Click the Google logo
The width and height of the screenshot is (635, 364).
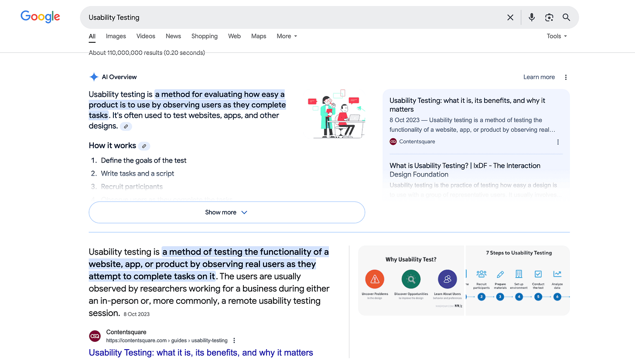[40, 17]
